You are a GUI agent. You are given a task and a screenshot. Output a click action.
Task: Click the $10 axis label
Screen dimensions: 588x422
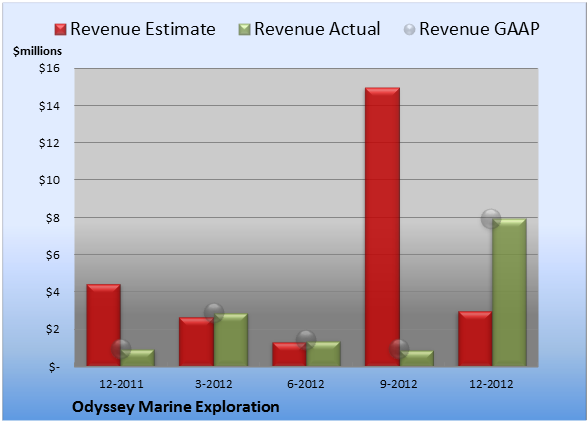pos(50,180)
